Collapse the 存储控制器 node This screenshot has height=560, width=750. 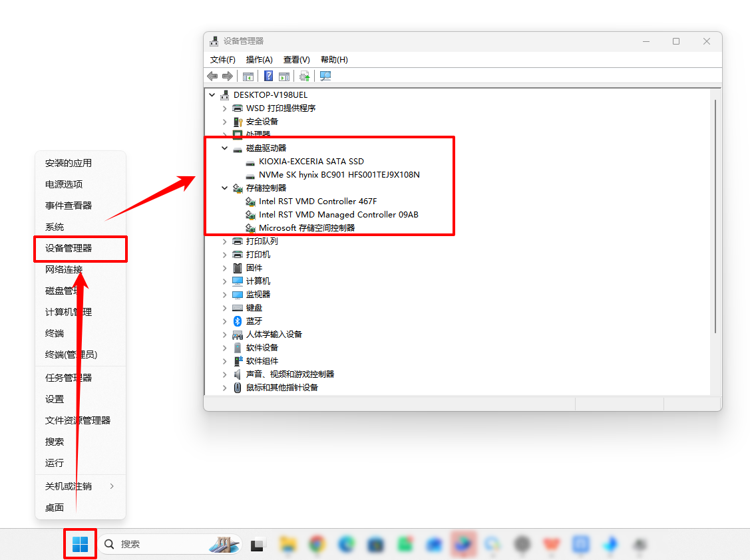pyautogui.click(x=224, y=188)
